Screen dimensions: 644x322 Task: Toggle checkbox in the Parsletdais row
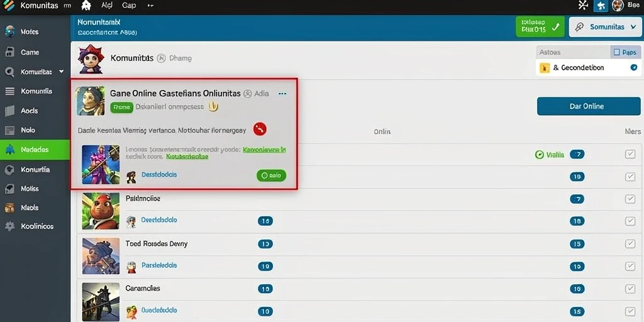630,267
